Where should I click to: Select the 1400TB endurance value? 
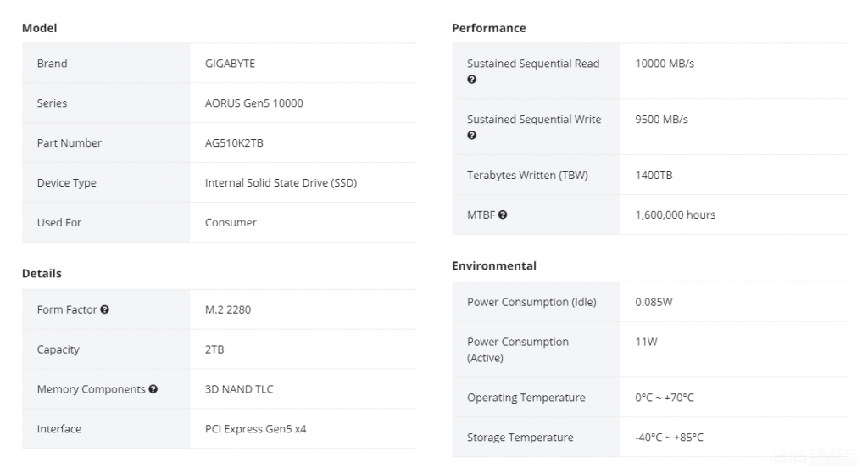click(x=654, y=176)
